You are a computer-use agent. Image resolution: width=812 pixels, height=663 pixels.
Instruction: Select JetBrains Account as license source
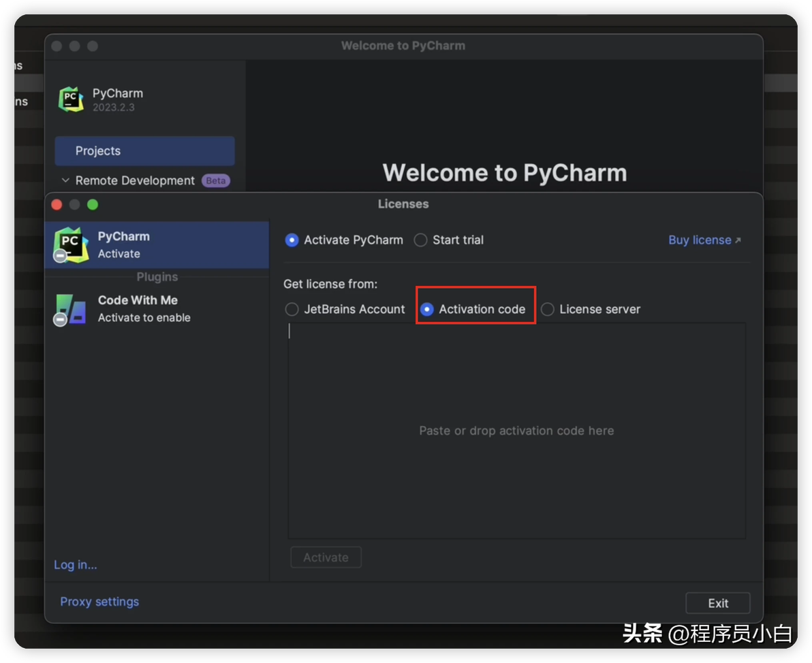(x=292, y=309)
